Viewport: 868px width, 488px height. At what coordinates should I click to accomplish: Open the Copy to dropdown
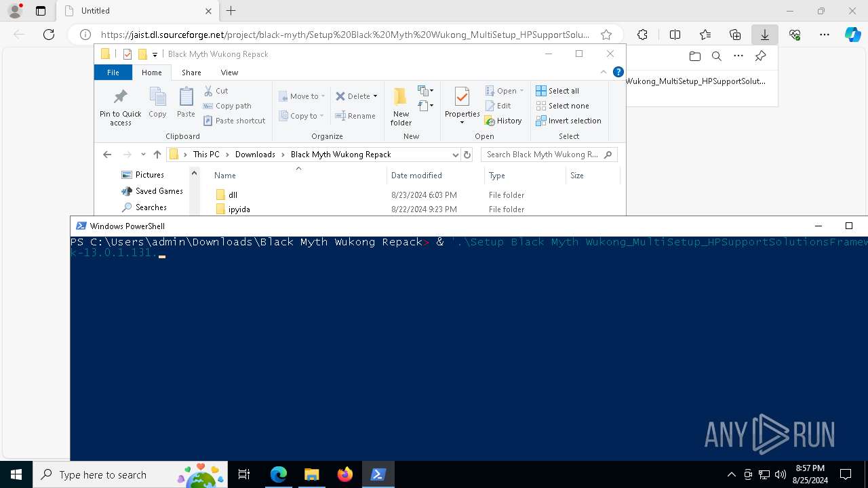tap(301, 116)
